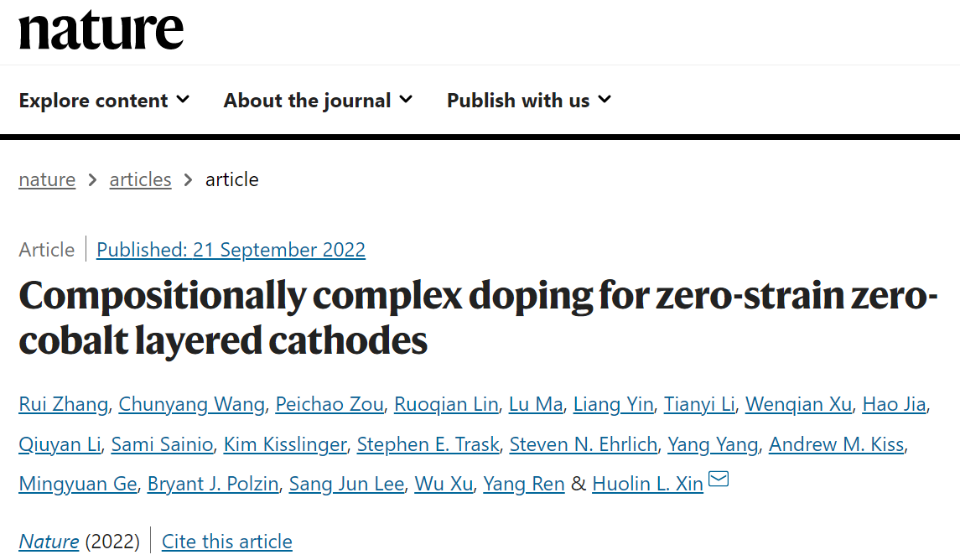This screenshot has height=560, width=960.
Task: Open the About the journal dropdown
Action: (x=318, y=101)
